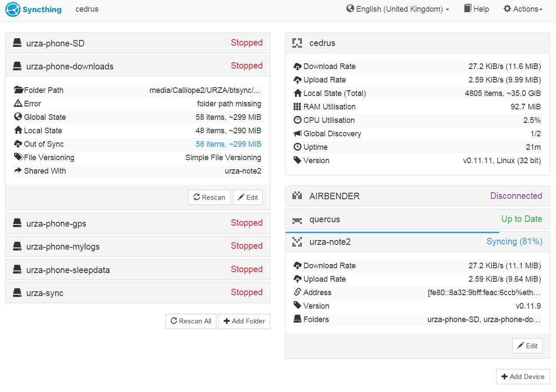Screen dimensions: 556x392
Task: Click the AIRBENDER device identicon
Action: (297, 196)
